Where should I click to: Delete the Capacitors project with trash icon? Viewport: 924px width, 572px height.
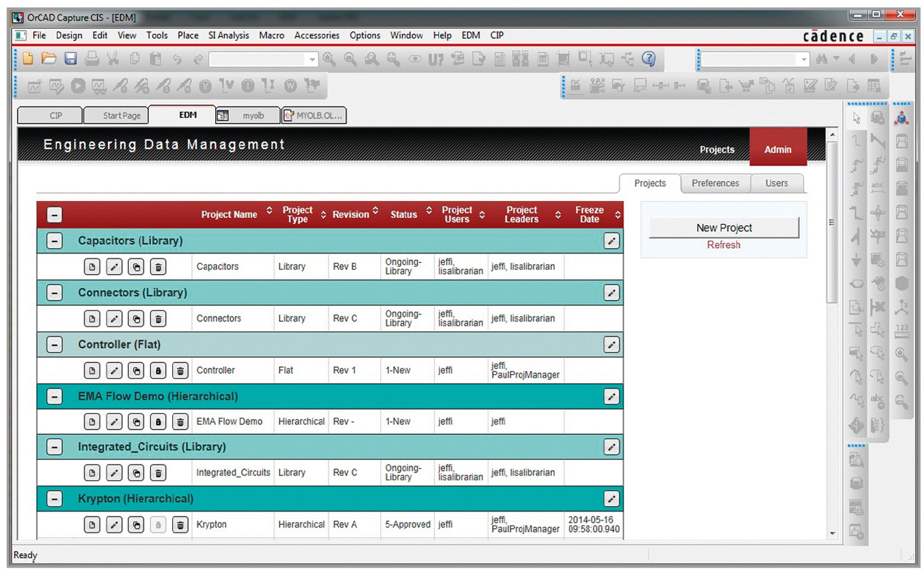(158, 267)
